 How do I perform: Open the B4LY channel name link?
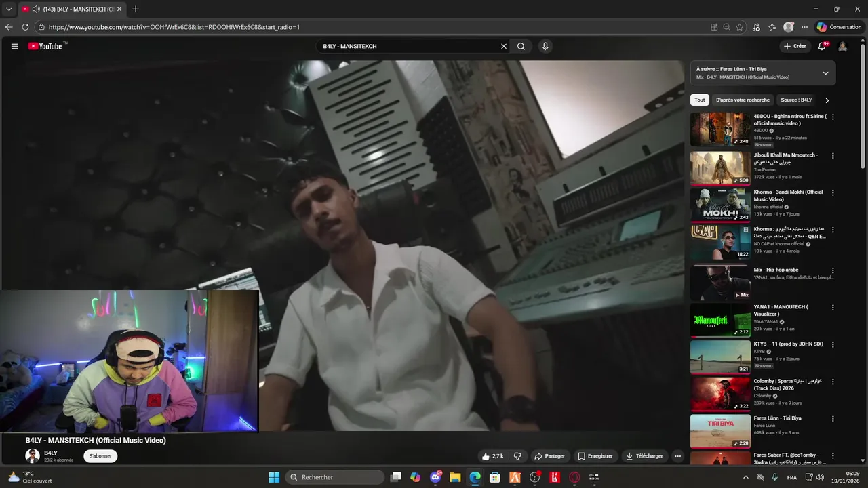click(51, 453)
